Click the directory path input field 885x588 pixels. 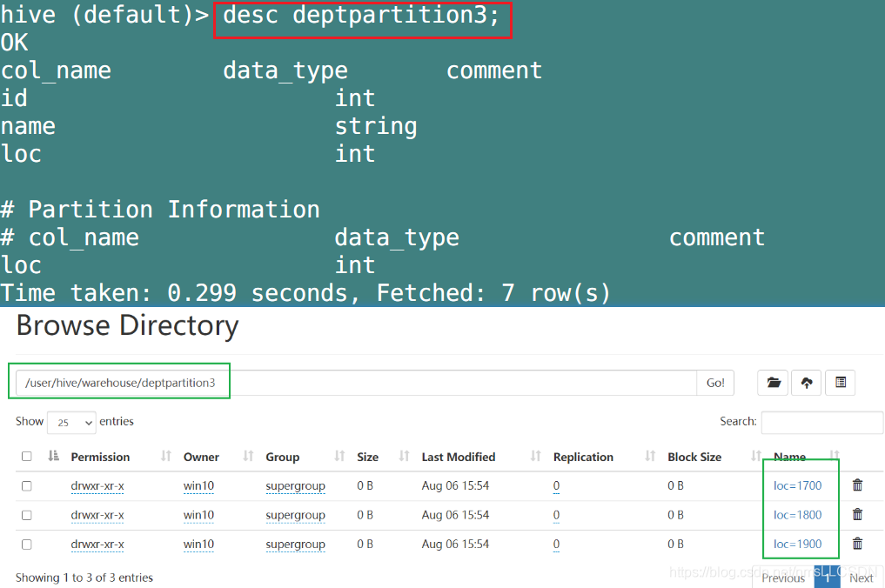356,383
